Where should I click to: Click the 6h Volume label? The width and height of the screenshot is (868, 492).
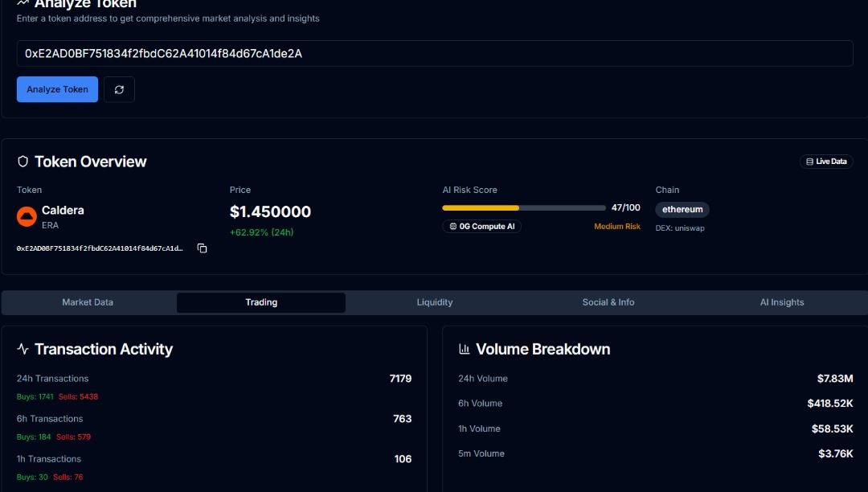tap(480, 404)
